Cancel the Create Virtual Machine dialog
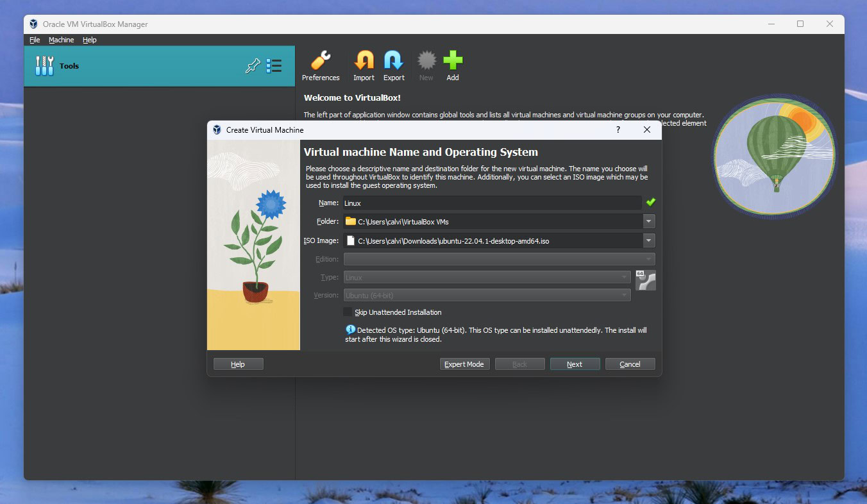Image resolution: width=867 pixels, height=504 pixels. coord(630,364)
